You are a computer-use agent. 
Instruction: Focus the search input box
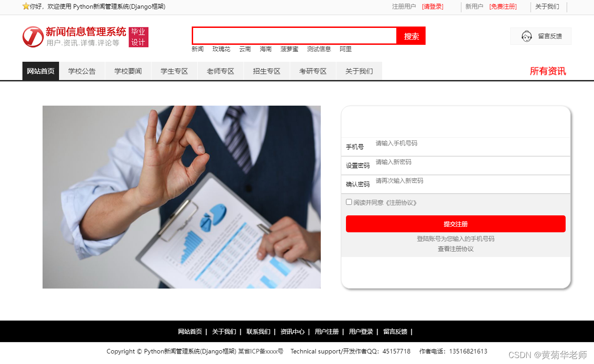pos(295,36)
